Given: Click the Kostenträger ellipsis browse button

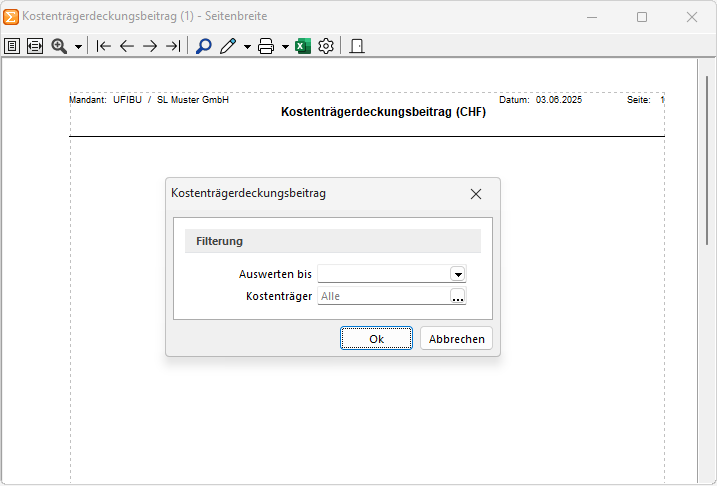Looking at the screenshot, I should pos(458,296).
